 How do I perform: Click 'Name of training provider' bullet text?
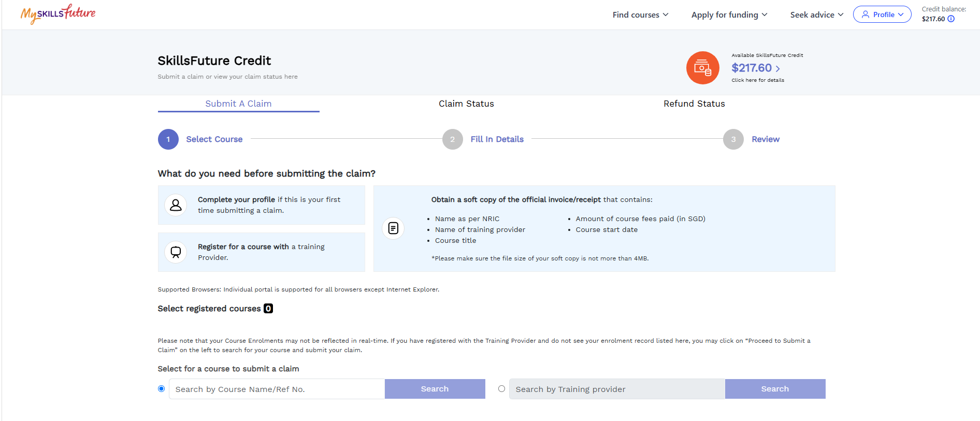(480, 230)
